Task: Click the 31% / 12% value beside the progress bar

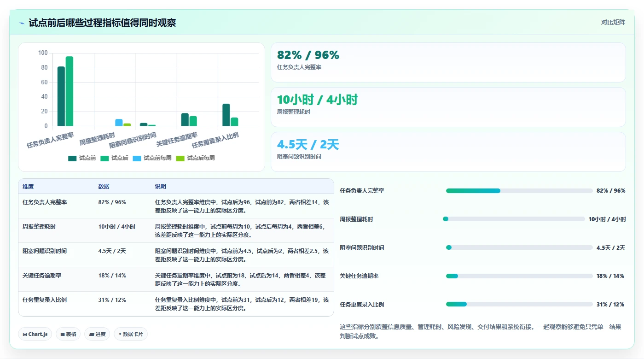Action: [610, 305]
